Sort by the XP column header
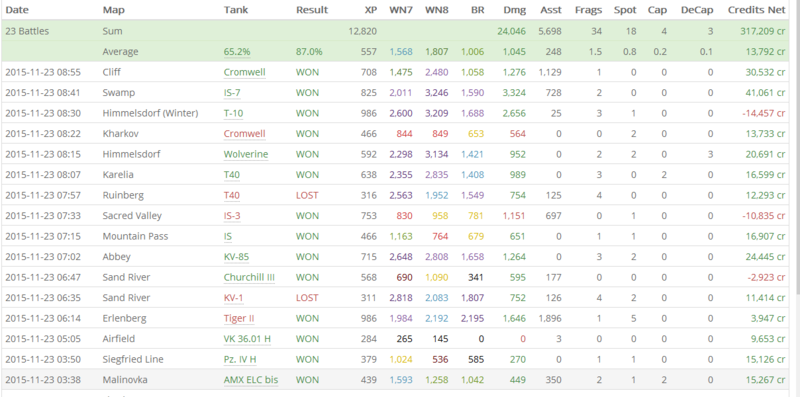 [x=370, y=10]
